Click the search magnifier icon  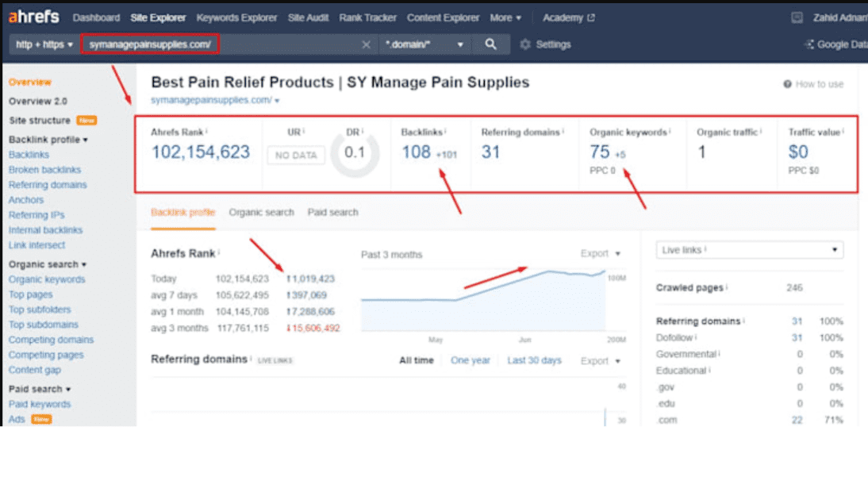coord(490,44)
